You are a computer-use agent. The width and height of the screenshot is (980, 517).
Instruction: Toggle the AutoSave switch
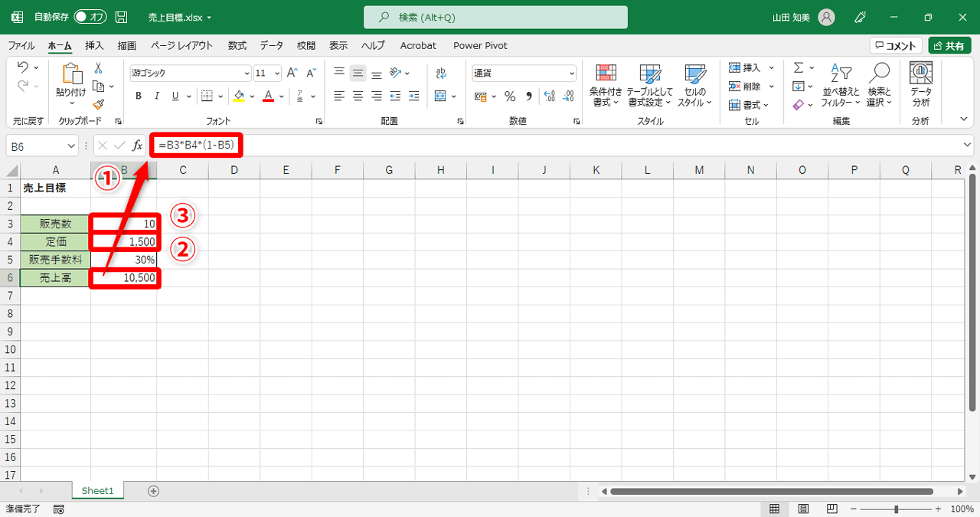click(x=90, y=17)
